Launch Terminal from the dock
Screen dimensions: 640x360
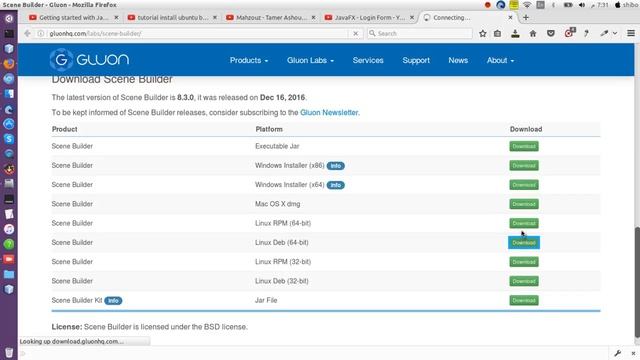pos(9,33)
